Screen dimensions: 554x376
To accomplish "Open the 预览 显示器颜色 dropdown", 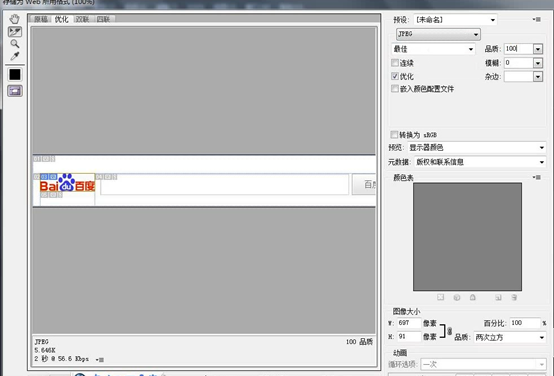I will click(x=477, y=147).
